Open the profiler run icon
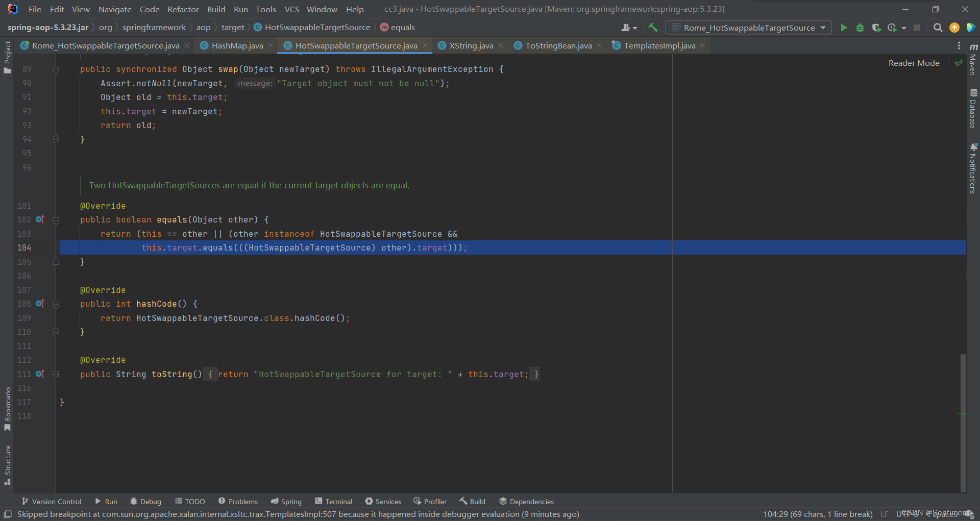980x521 pixels. click(x=892, y=28)
